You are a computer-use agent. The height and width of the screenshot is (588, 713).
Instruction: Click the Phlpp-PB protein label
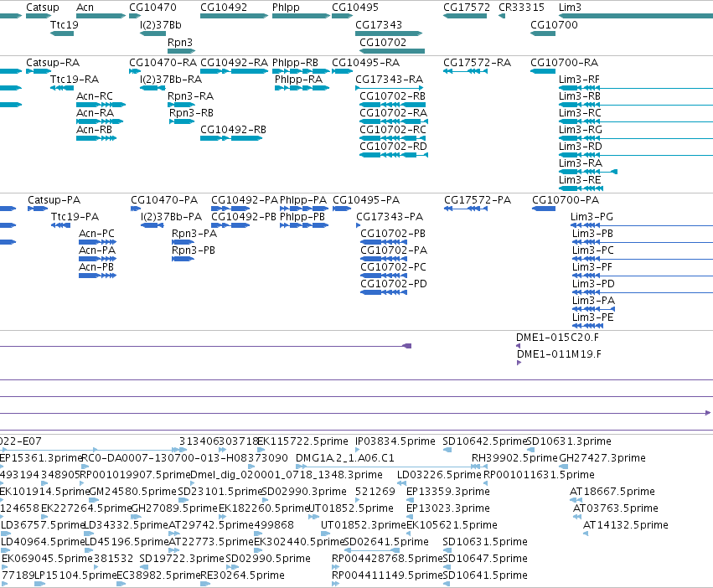[302, 217]
